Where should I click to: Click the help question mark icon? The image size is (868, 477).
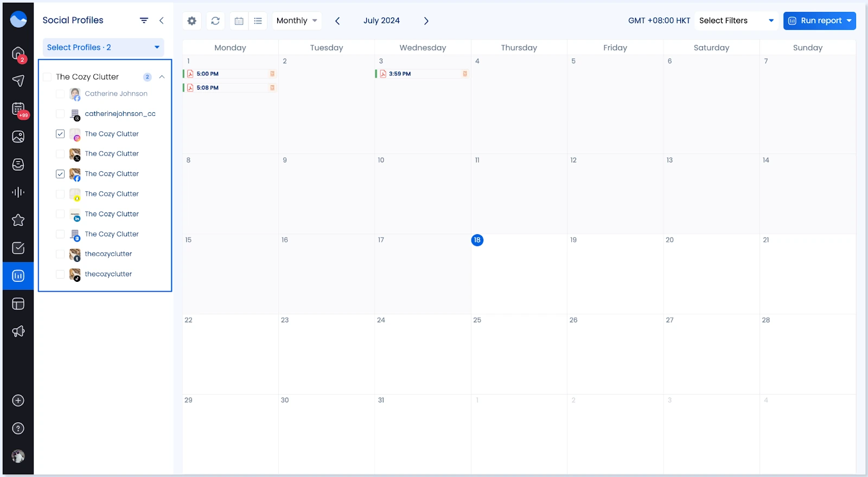point(18,428)
